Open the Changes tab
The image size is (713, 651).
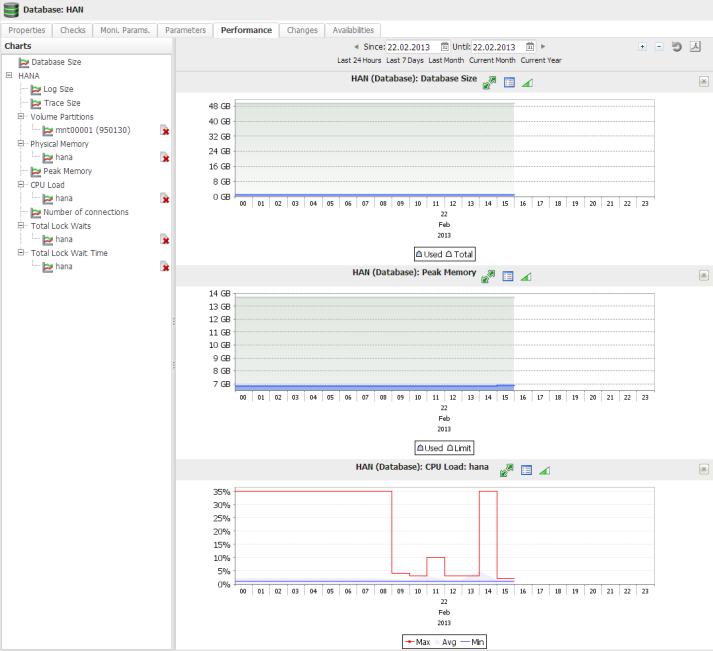click(x=302, y=30)
